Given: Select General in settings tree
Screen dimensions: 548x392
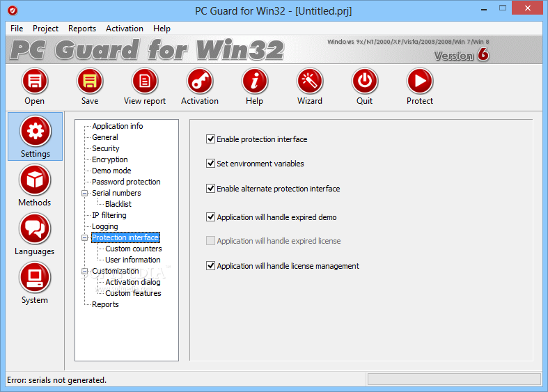Looking at the screenshot, I should (105, 137).
